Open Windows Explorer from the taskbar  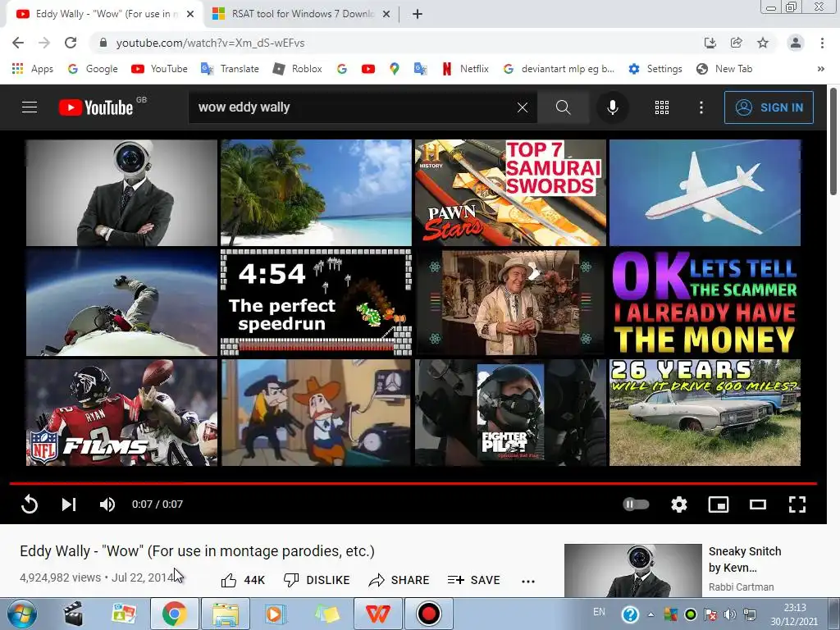(x=226, y=614)
